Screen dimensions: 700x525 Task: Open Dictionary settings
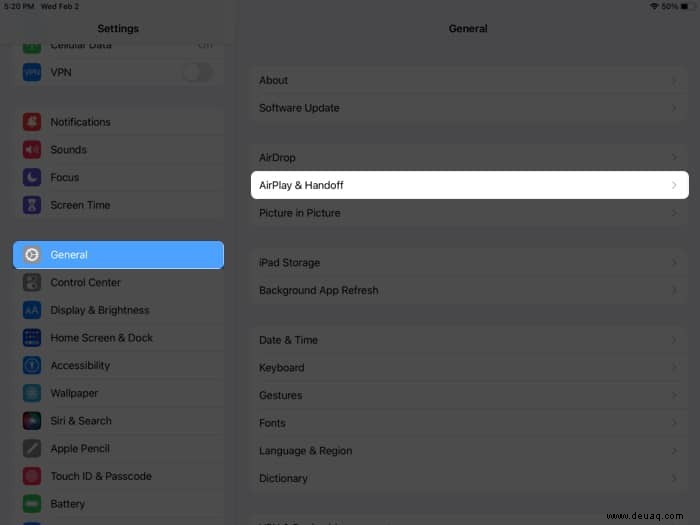470,479
